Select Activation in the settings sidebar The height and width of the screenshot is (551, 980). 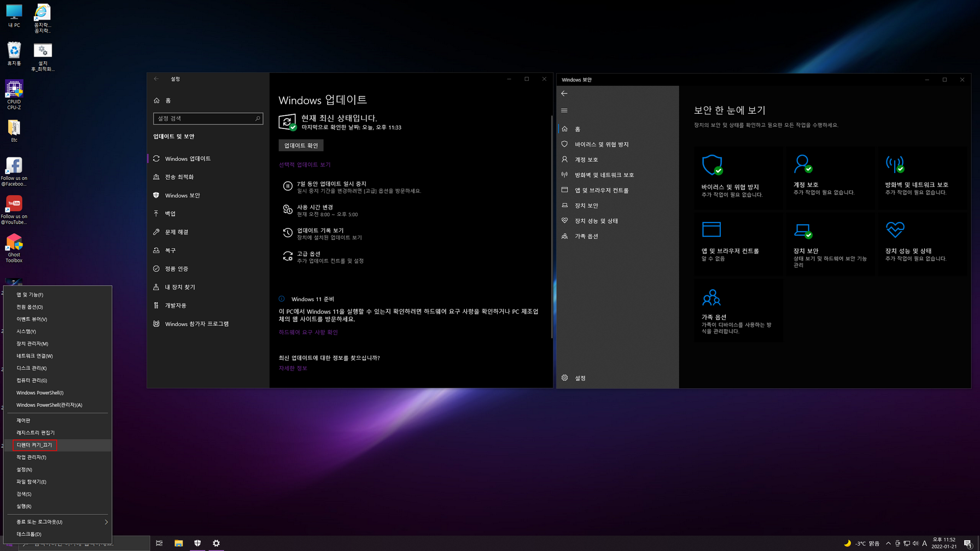coord(208,269)
